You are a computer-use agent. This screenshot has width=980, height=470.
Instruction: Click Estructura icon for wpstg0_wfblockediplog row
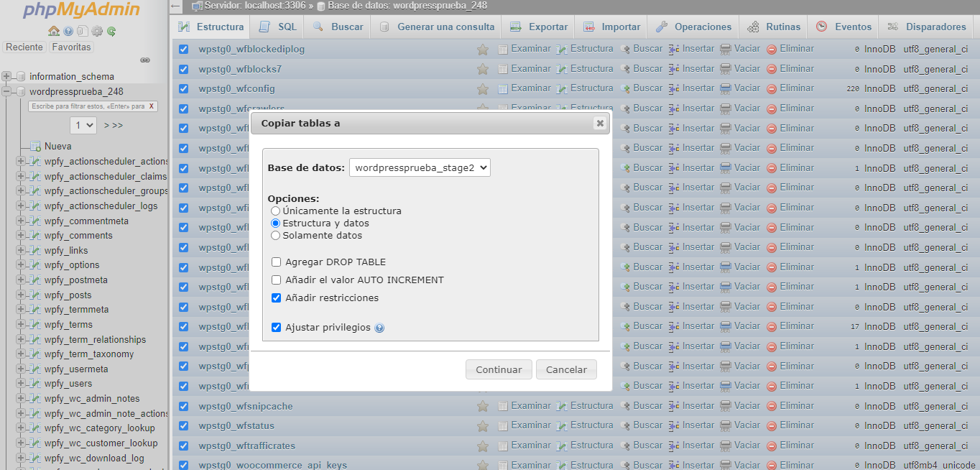point(562,49)
